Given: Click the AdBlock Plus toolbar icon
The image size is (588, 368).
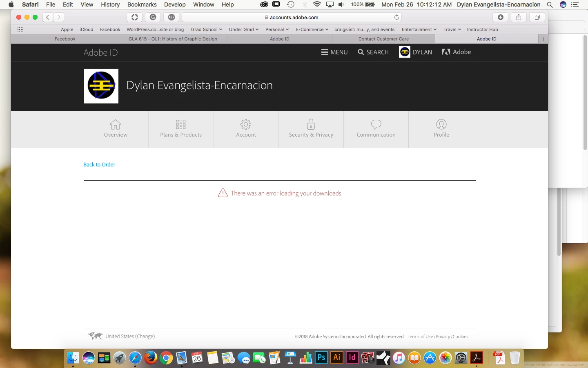Looking at the screenshot, I should 171,17.
